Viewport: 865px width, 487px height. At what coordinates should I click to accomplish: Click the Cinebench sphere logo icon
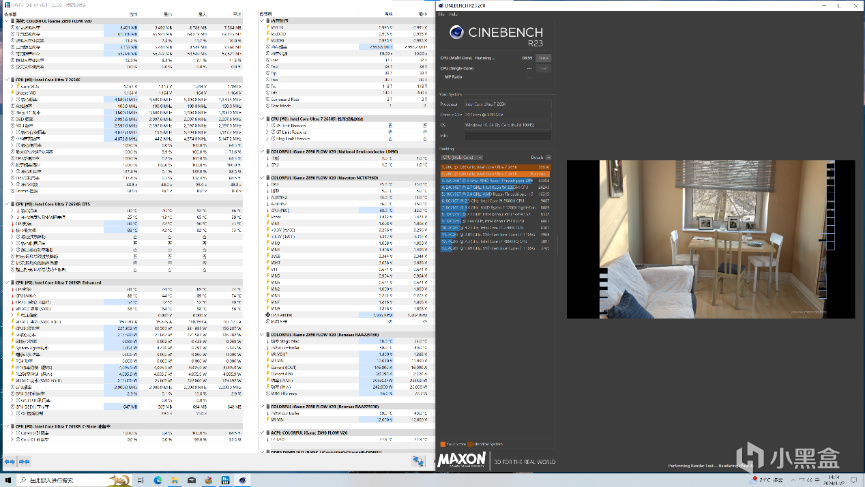click(x=456, y=33)
